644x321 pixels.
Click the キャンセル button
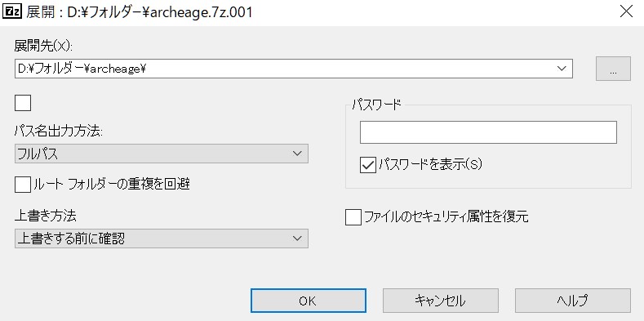pyautogui.click(x=440, y=301)
